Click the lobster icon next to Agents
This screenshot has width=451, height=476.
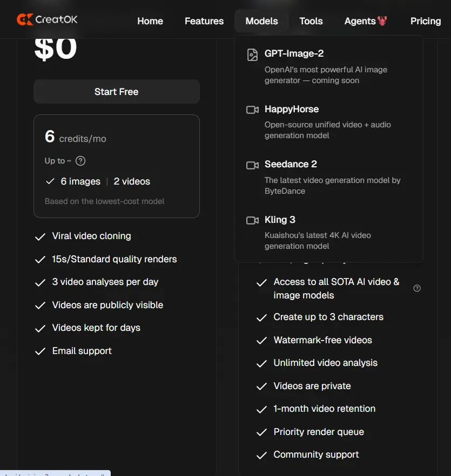(382, 21)
